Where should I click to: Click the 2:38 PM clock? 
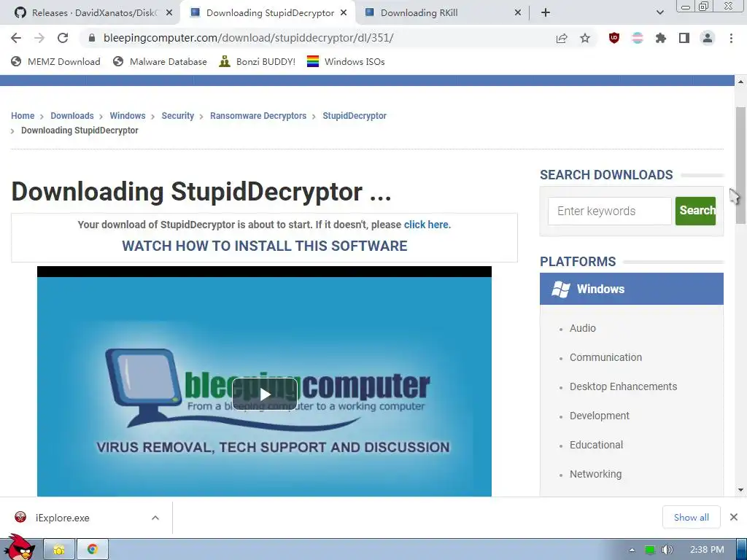click(707, 550)
